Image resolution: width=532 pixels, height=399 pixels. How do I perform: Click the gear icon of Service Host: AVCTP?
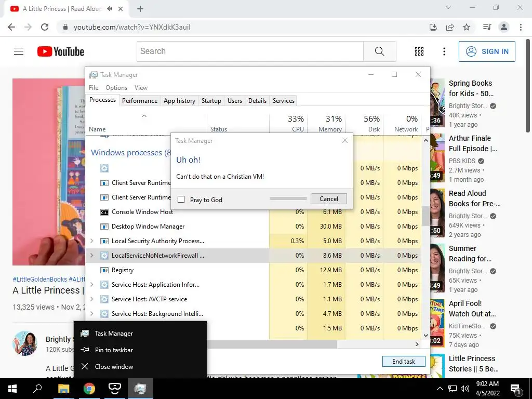click(x=104, y=299)
